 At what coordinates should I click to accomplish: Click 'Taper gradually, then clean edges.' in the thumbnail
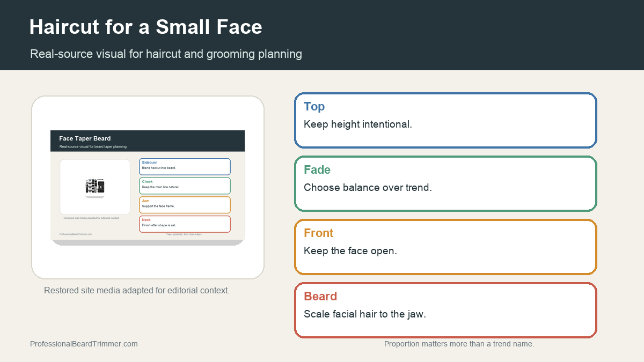coord(184,234)
